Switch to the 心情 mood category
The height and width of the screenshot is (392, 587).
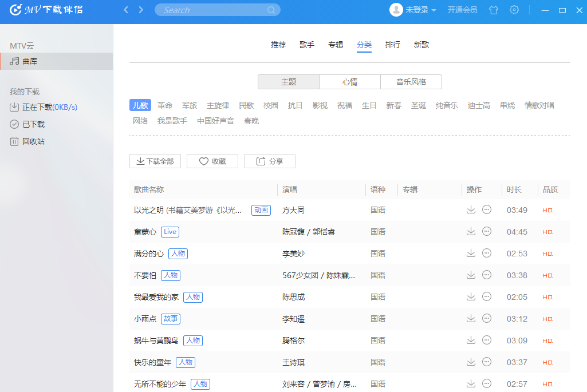point(349,82)
